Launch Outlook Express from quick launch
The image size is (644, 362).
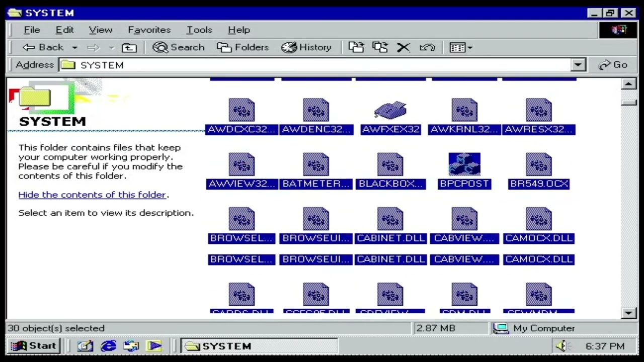click(131, 346)
